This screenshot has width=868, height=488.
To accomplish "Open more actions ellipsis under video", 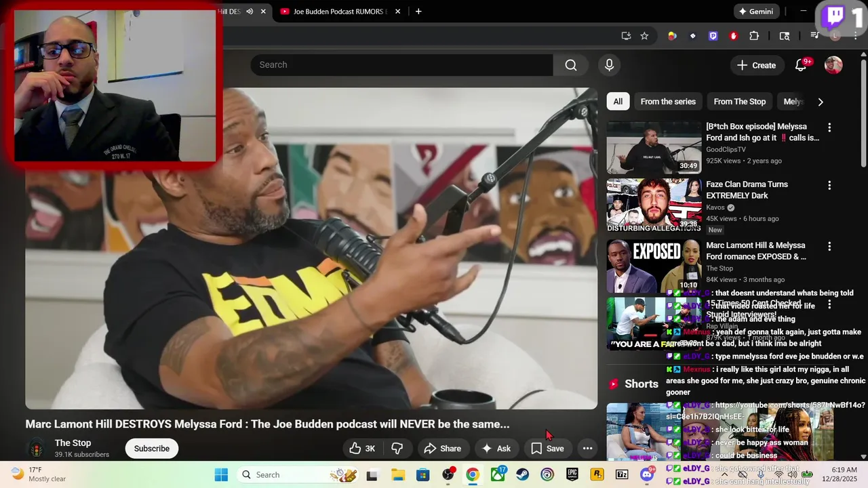I will pos(587,449).
